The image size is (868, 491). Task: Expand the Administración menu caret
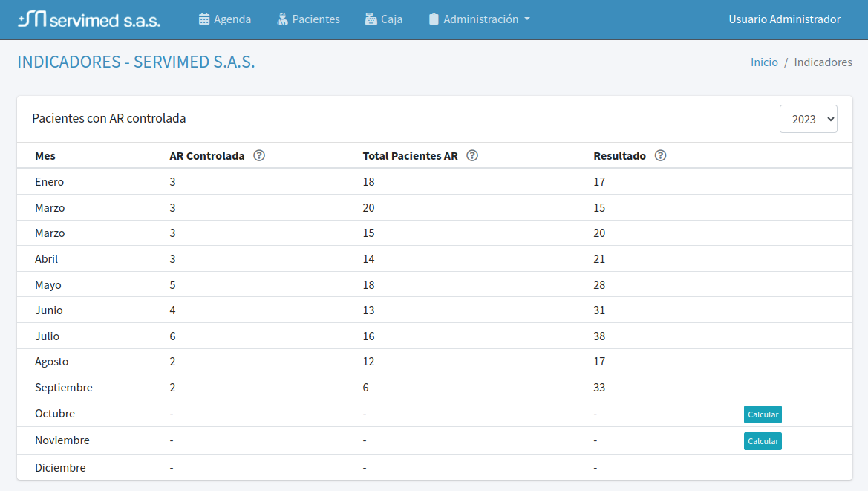point(527,19)
